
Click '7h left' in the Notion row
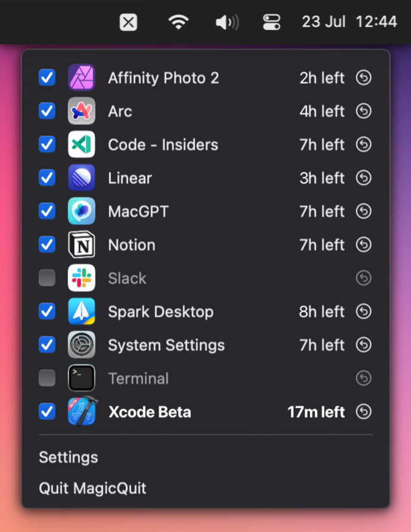click(322, 245)
